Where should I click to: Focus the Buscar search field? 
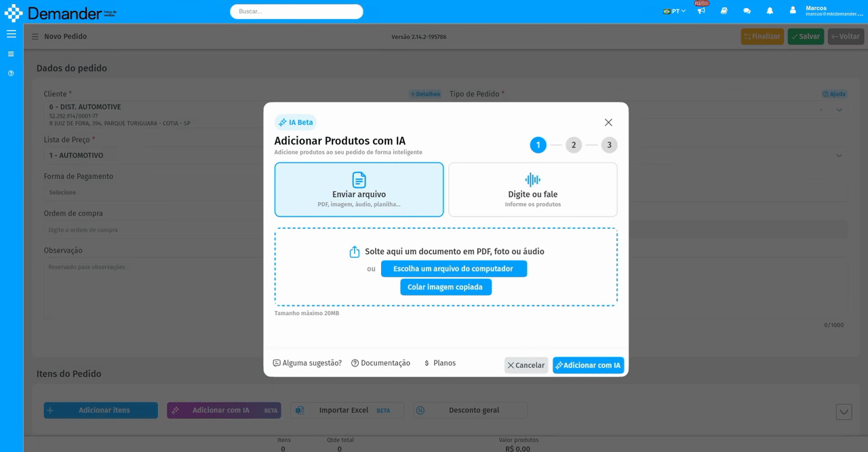click(x=296, y=12)
